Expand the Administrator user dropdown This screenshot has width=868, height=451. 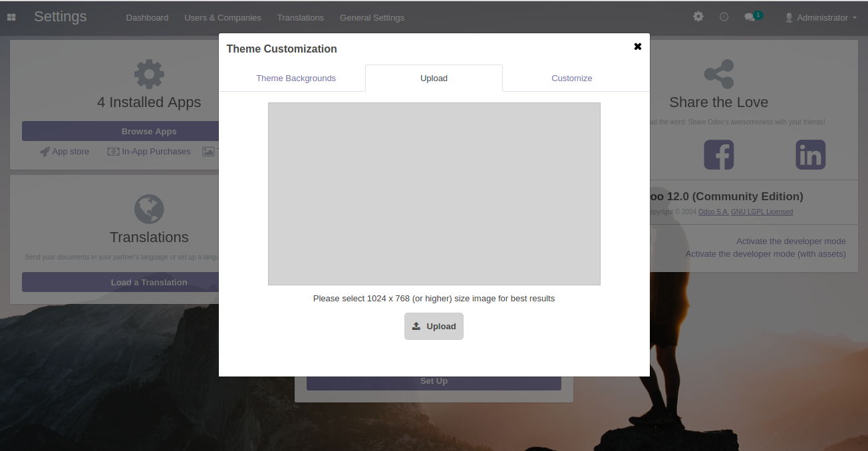tap(821, 18)
